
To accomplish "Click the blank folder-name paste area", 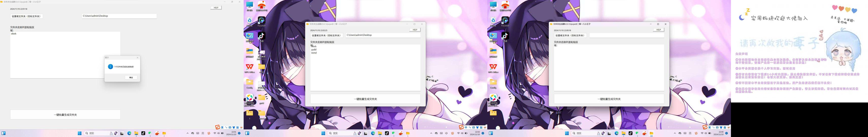I will [x=609, y=67].
